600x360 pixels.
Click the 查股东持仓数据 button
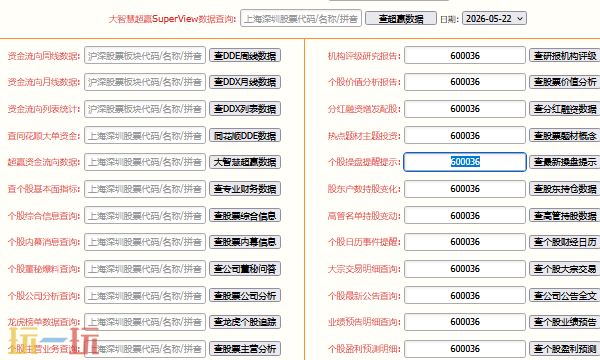[x=565, y=189]
